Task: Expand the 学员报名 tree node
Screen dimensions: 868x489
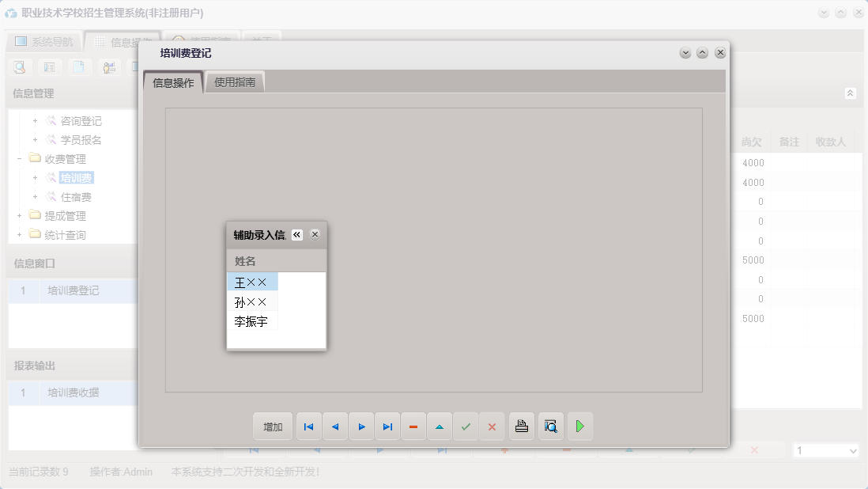Action: [35, 139]
